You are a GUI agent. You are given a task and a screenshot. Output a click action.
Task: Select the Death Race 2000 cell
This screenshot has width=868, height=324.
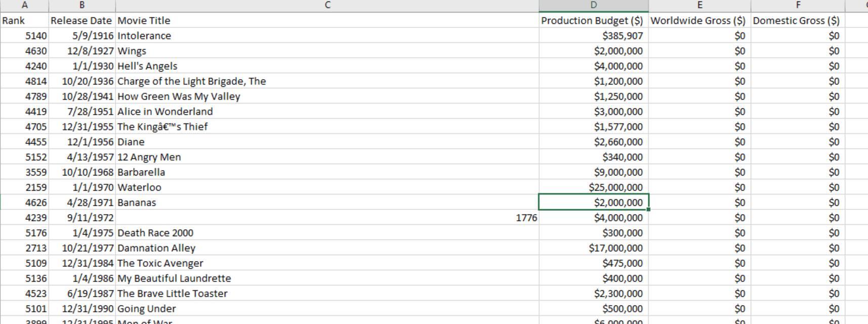pyautogui.click(x=327, y=233)
